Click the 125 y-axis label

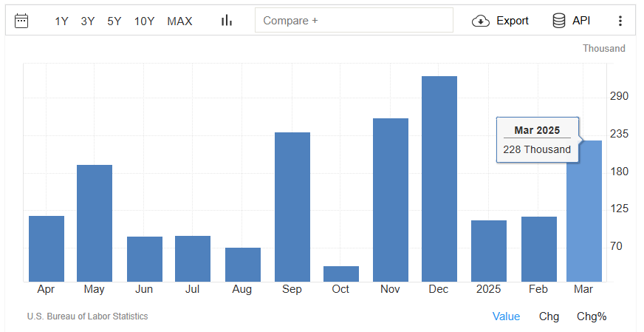point(619,209)
